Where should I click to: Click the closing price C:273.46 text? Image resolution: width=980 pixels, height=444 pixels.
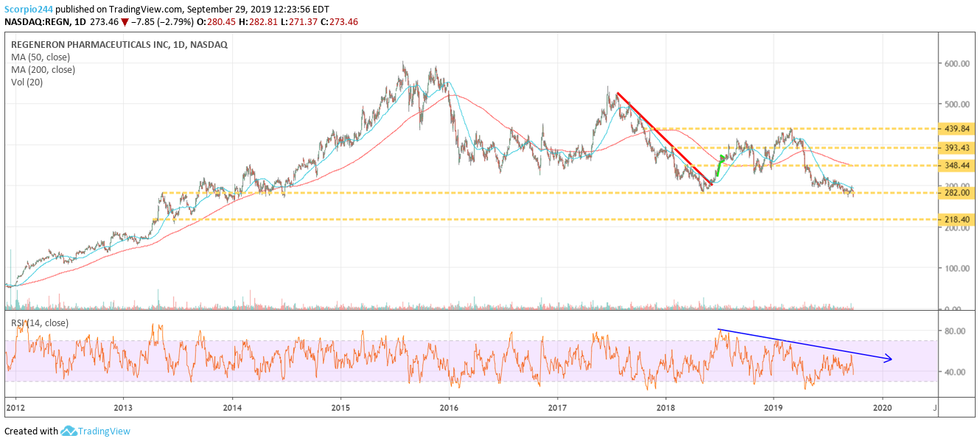340,21
